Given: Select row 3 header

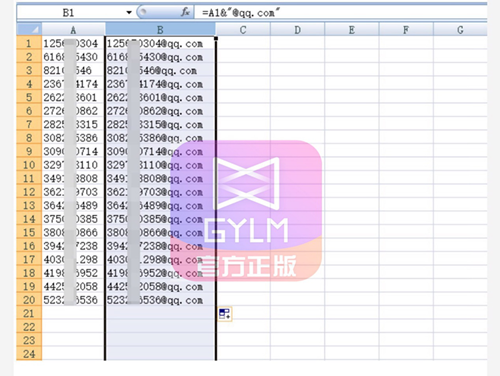Looking at the screenshot, I should tap(29, 70).
